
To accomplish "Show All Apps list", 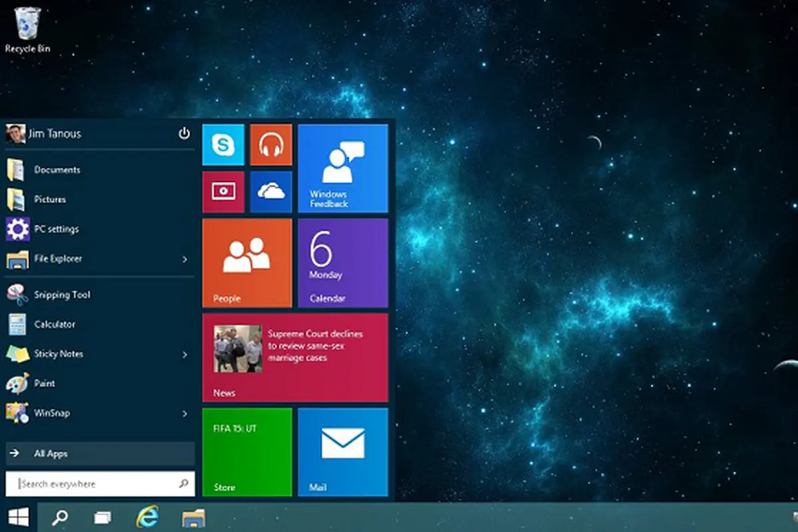I will coord(100,454).
